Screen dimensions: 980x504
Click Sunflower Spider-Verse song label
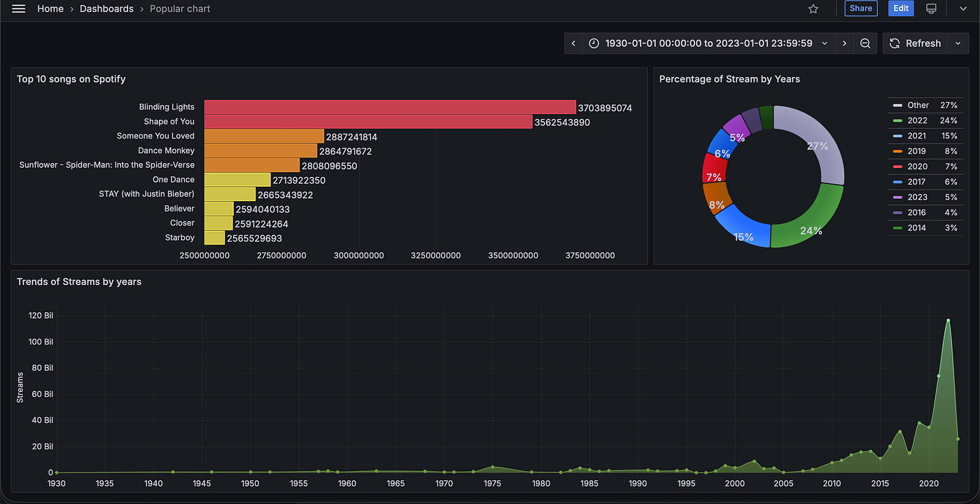(x=107, y=165)
